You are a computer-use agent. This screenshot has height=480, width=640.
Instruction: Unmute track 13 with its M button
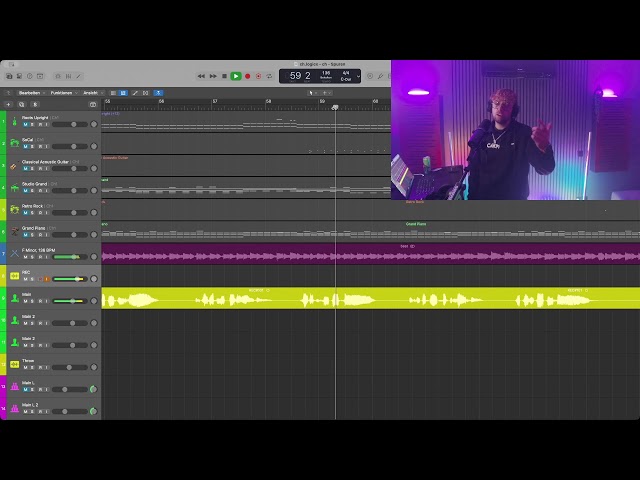pyautogui.click(x=25, y=389)
